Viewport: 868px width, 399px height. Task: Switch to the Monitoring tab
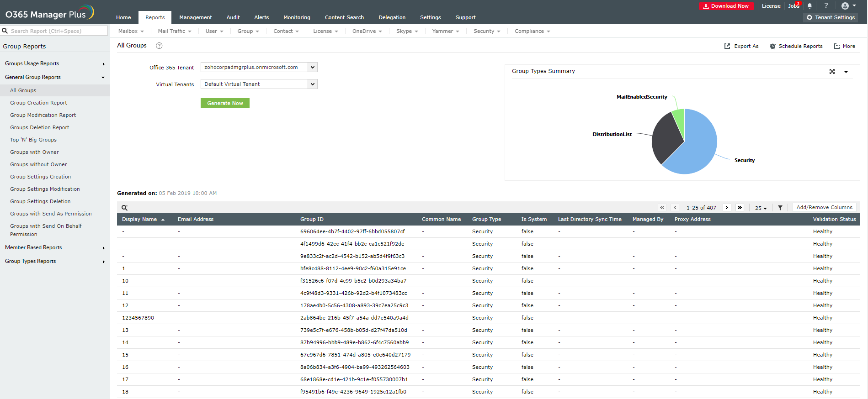(x=297, y=17)
